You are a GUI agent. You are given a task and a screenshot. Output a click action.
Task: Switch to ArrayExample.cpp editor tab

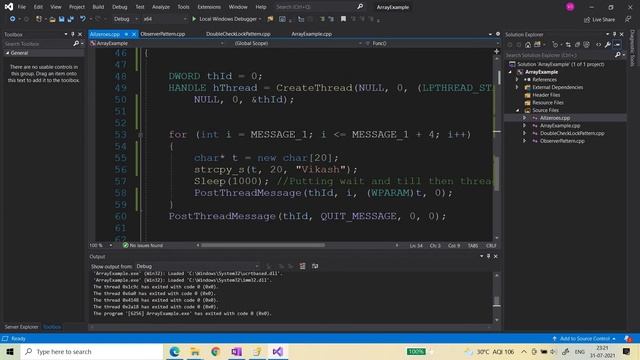pos(311,34)
